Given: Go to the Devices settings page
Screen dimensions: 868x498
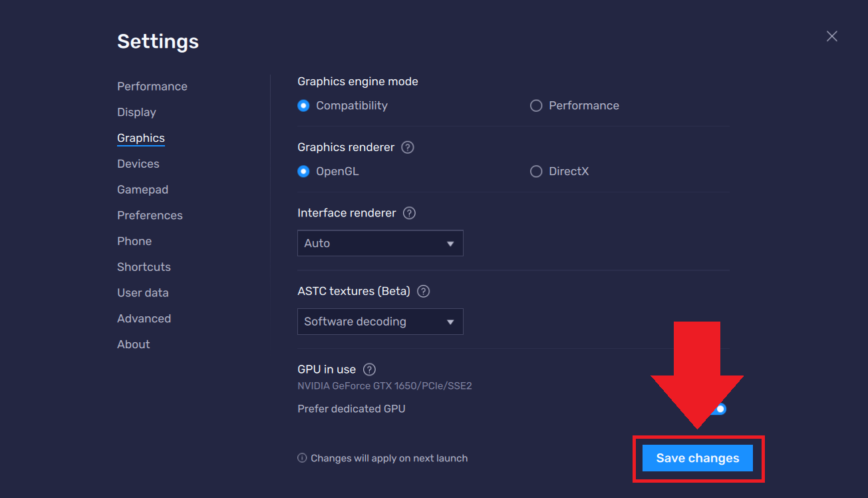Looking at the screenshot, I should 138,163.
